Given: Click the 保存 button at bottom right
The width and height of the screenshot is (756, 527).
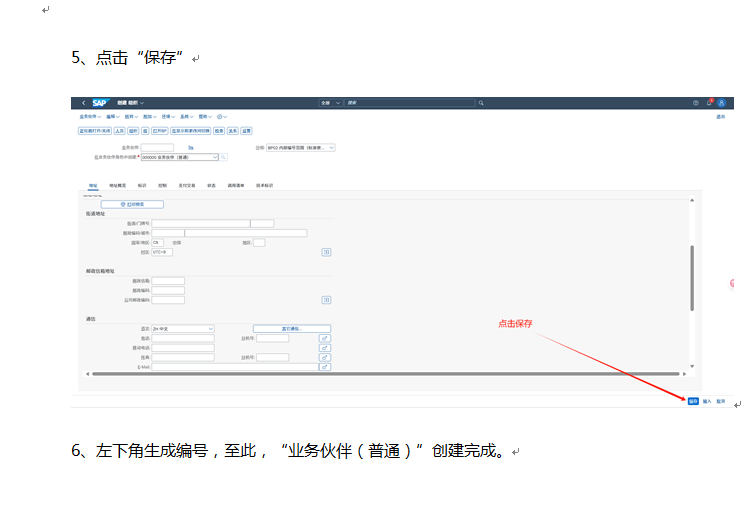Looking at the screenshot, I should 693,401.
